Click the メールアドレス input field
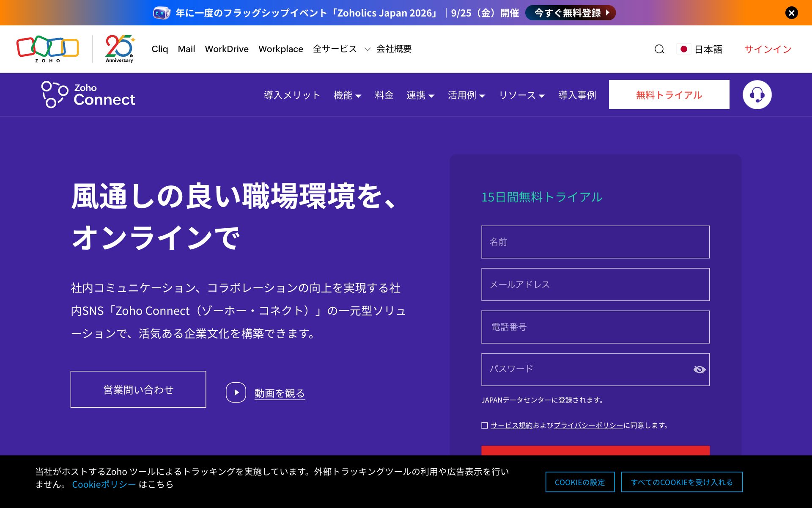Image resolution: width=812 pixels, height=508 pixels. pos(595,284)
